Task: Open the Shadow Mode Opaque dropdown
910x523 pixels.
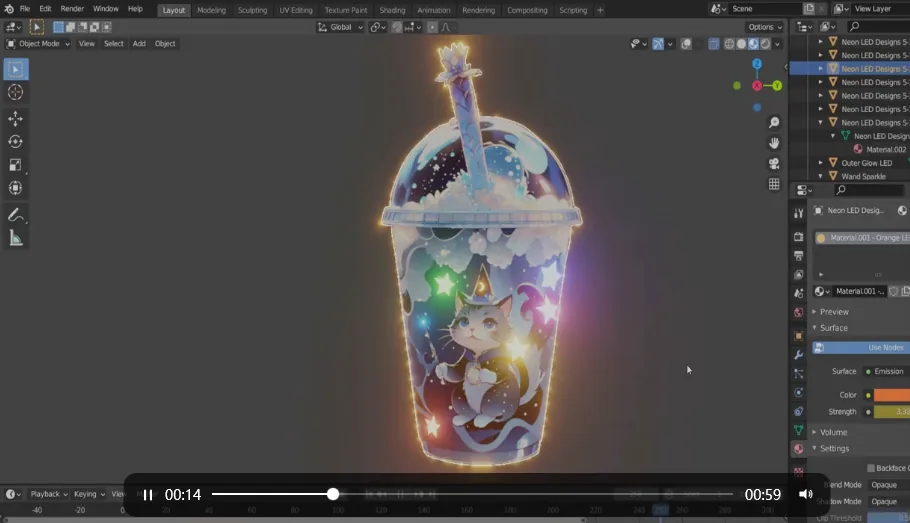Action: (x=889, y=502)
